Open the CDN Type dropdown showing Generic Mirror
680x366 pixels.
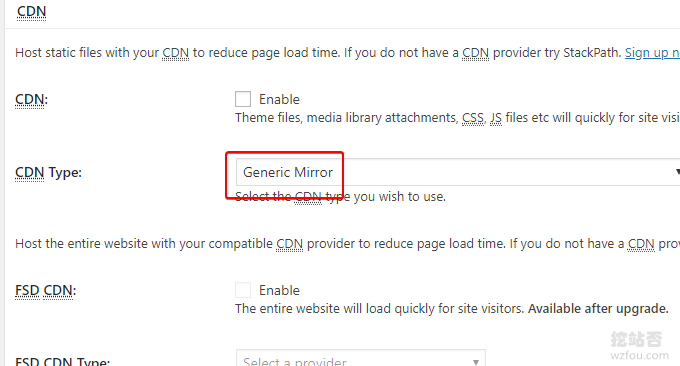coord(458,172)
